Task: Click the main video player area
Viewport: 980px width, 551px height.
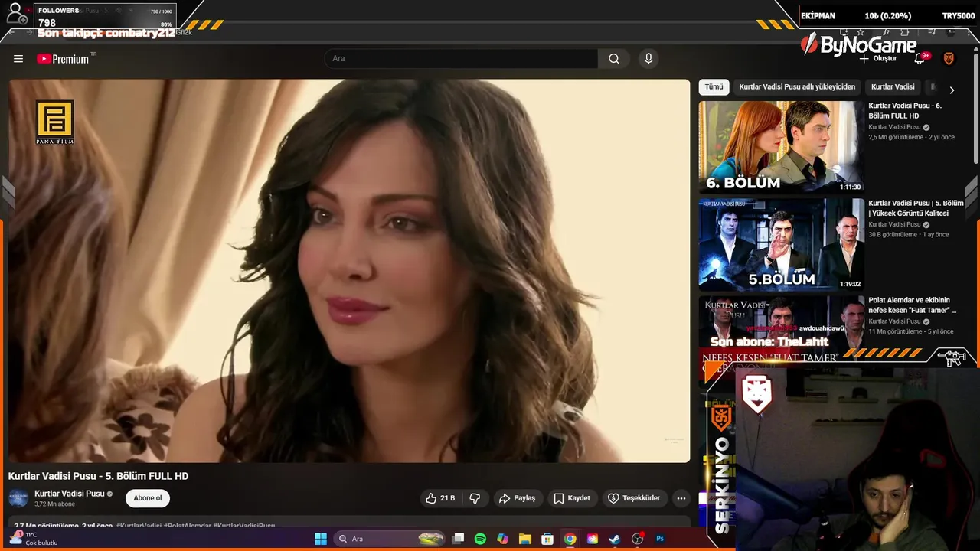Action: [349, 271]
